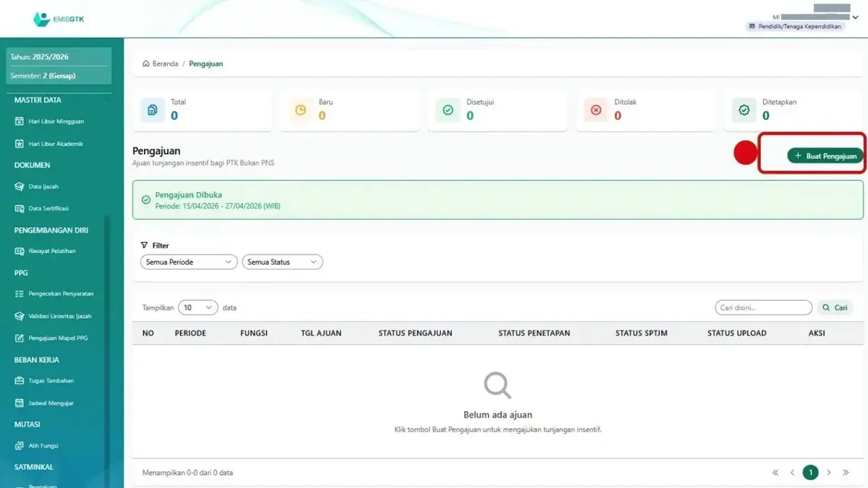Open Pengajuan Mapel PPG menu item
This screenshot has width=868, height=488.
pyautogui.click(x=59, y=338)
